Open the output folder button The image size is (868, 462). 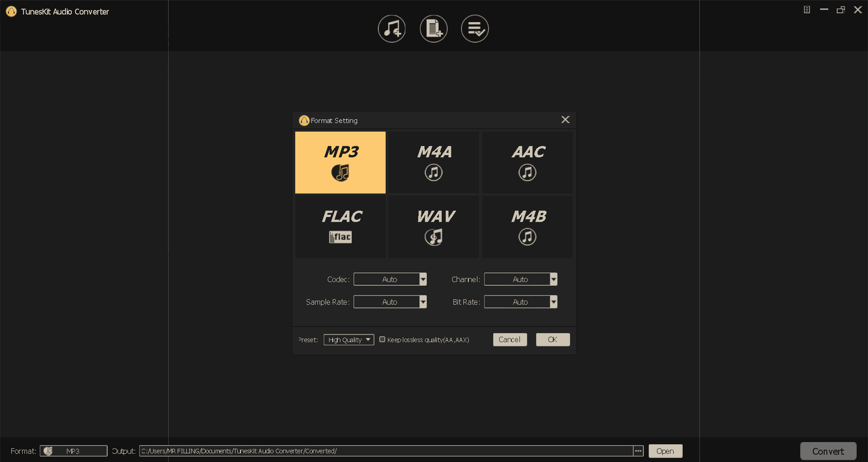[x=666, y=451]
